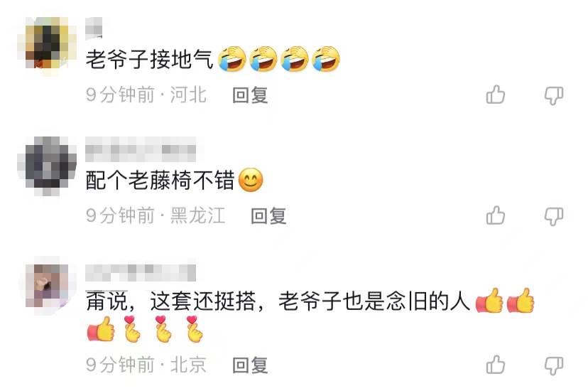Like the 配个老藤椅不错 comment
Screen dimensions: 588x391
(x=496, y=215)
